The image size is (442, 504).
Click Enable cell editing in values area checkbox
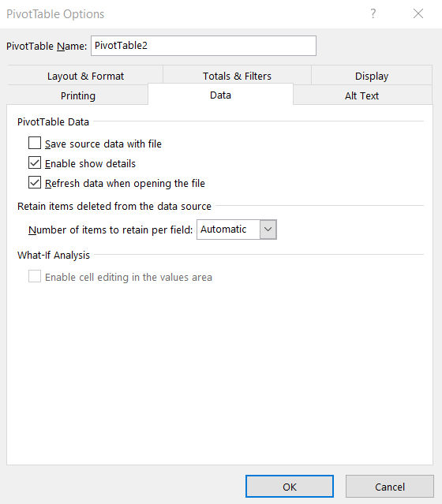(x=35, y=276)
